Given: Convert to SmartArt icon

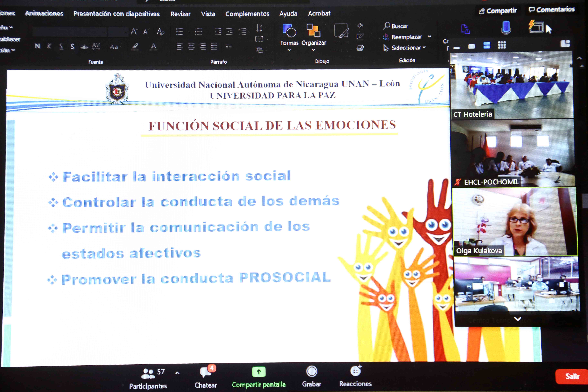Looking at the screenshot, I should pyautogui.click(x=259, y=50).
